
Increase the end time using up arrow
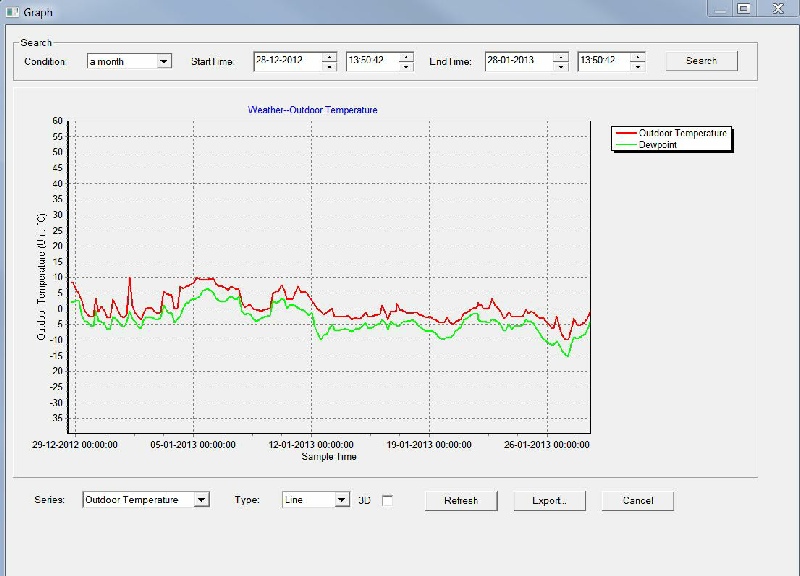638,56
